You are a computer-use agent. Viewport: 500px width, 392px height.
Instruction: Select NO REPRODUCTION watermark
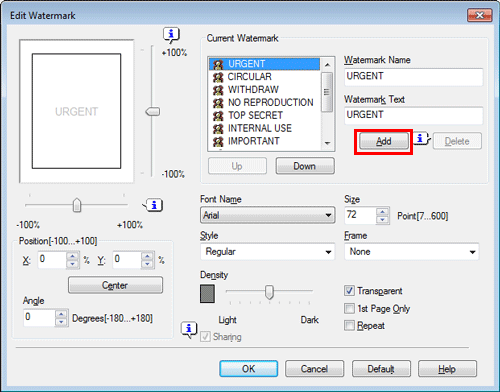[x=264, y=102]
